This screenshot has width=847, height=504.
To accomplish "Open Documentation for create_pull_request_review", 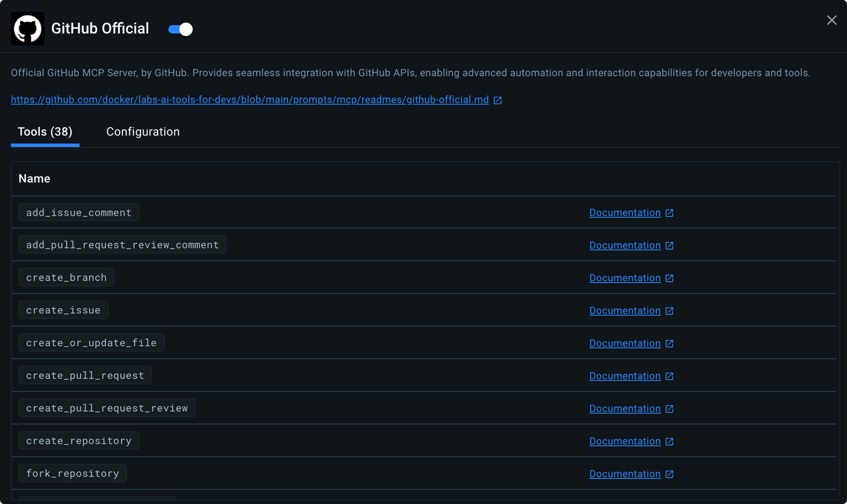I will (x=625, y=408).
